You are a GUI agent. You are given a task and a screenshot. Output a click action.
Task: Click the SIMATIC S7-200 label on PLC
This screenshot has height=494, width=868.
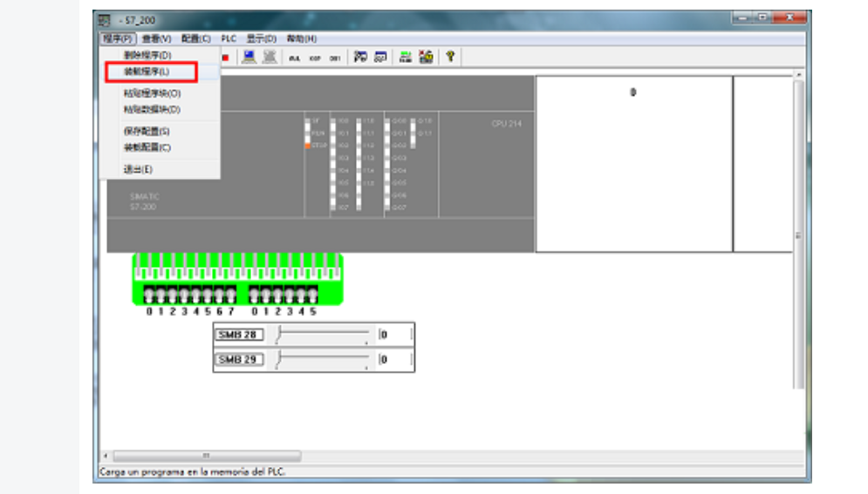(144, 202)
